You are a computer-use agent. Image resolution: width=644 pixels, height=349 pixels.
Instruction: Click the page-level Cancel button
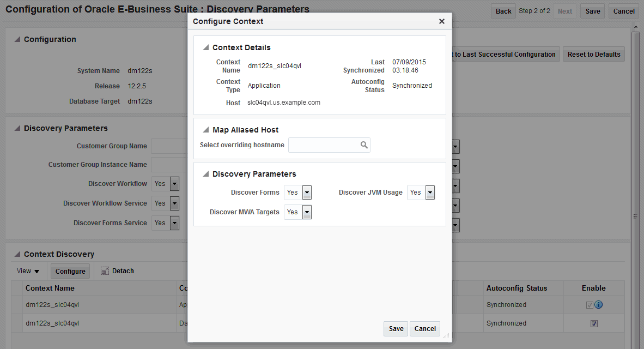pyautogui.click(x=624, y=11)
